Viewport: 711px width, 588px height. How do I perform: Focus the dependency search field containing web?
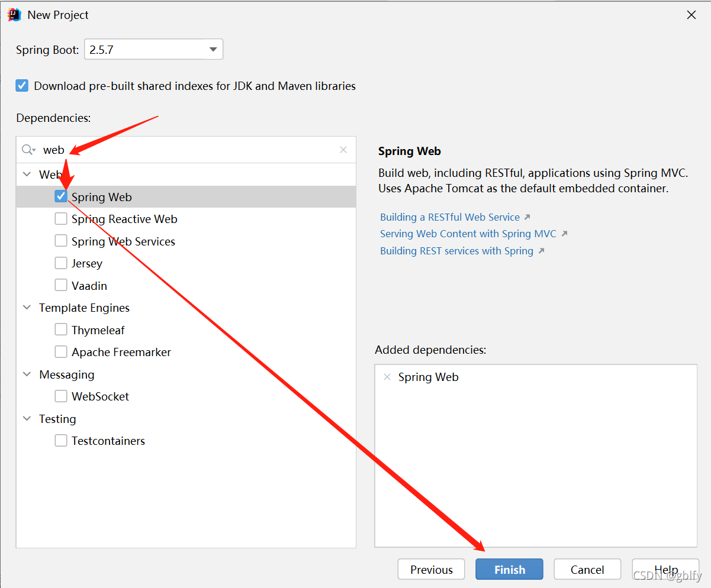pyautogui.click(x=186, y=150)
